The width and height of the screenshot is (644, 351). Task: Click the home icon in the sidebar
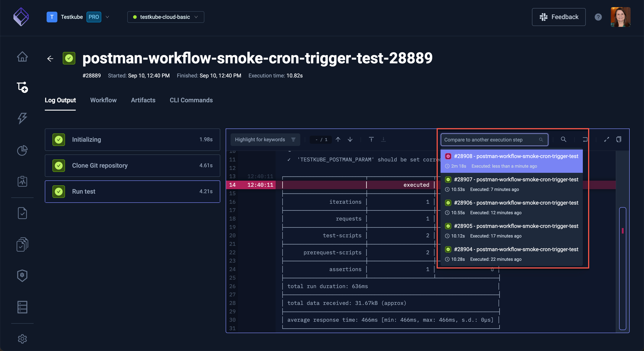tap(22, 57)
